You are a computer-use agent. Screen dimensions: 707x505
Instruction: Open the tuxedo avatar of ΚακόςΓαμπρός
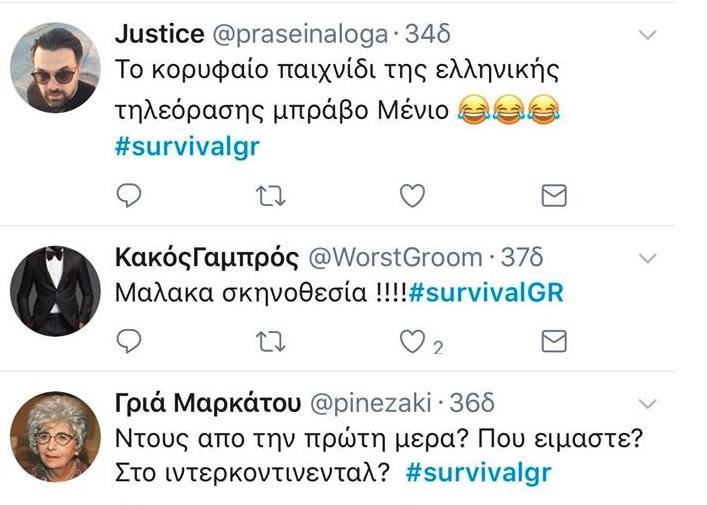[55, 291]
